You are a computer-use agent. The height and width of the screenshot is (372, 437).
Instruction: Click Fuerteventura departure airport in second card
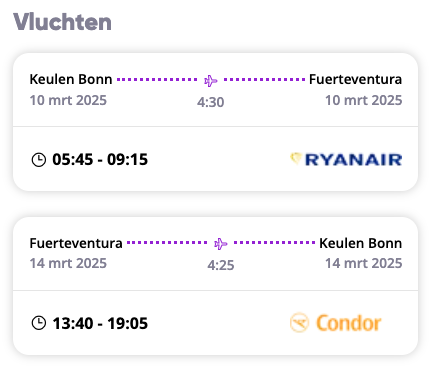76,243
